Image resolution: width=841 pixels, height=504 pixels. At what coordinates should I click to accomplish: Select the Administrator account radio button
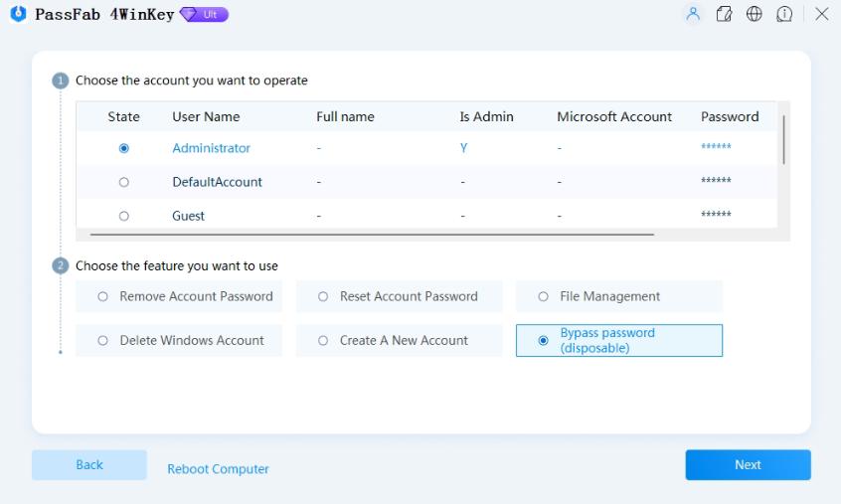[123, 148]
